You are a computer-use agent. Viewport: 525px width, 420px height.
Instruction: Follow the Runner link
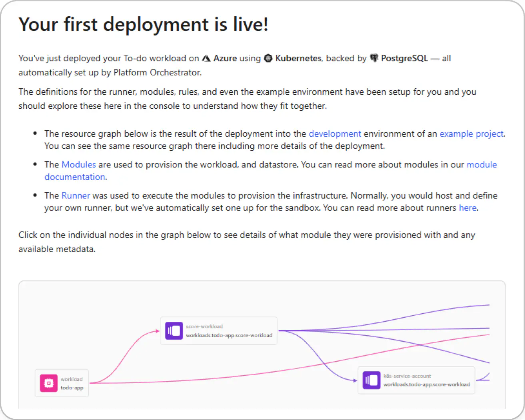point(76,195)
